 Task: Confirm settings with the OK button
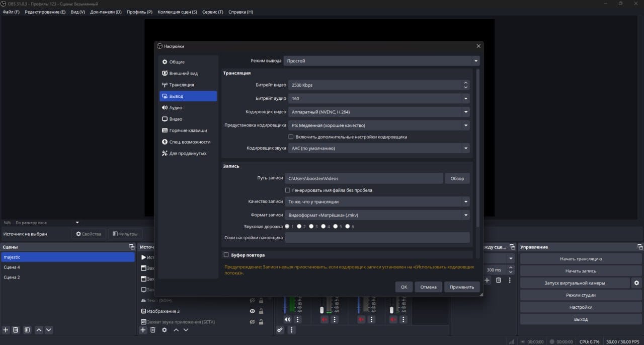(404, 287)
